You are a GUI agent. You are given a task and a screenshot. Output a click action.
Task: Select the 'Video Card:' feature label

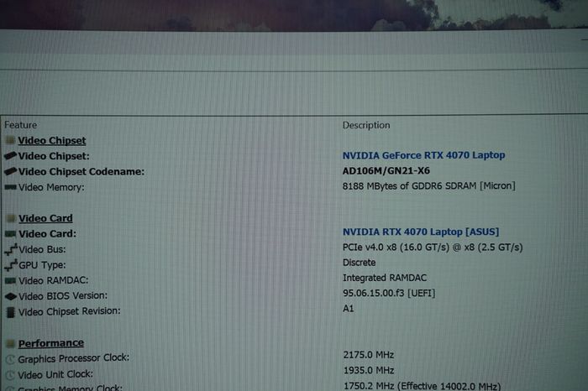point(48,234)
